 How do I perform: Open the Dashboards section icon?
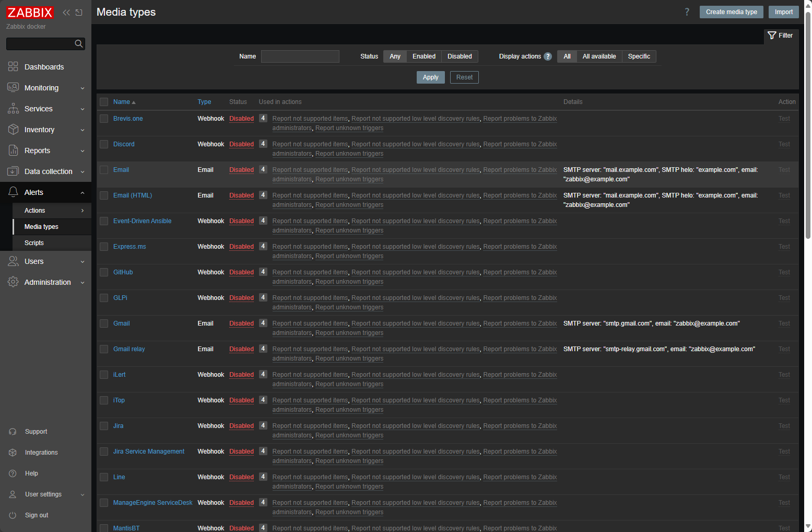click(13, 66)
